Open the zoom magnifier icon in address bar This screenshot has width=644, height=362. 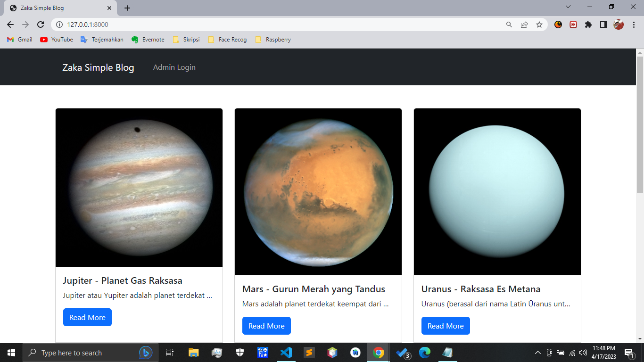pos(509,25)
